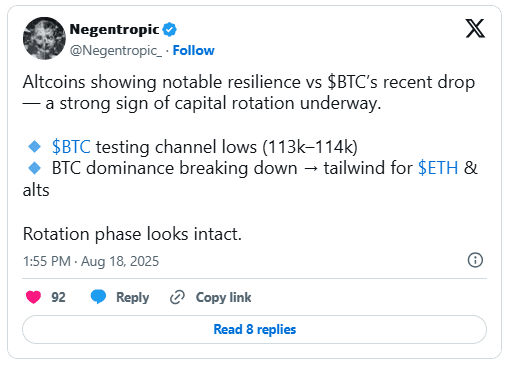This screenshot has height=365, width=509.
Task: Click the blue reply bubble icon
Action: pyautogui.click(x=98, y=297)
